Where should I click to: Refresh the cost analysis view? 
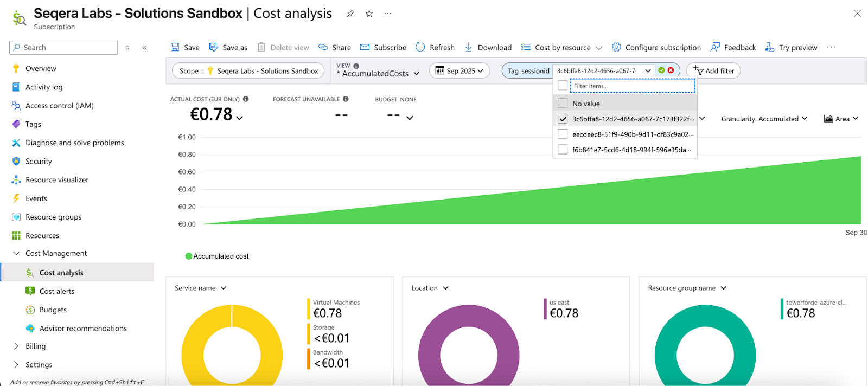(x=435, y=47)
